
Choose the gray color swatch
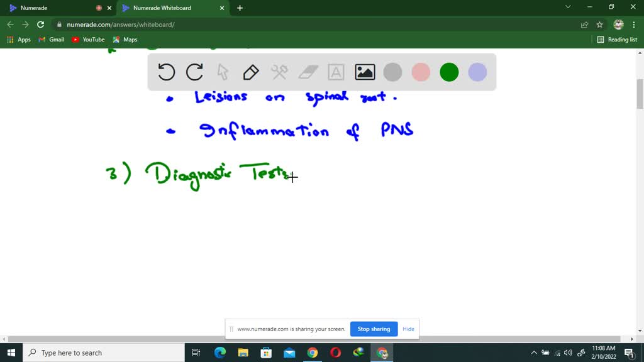tap(392, 72)
